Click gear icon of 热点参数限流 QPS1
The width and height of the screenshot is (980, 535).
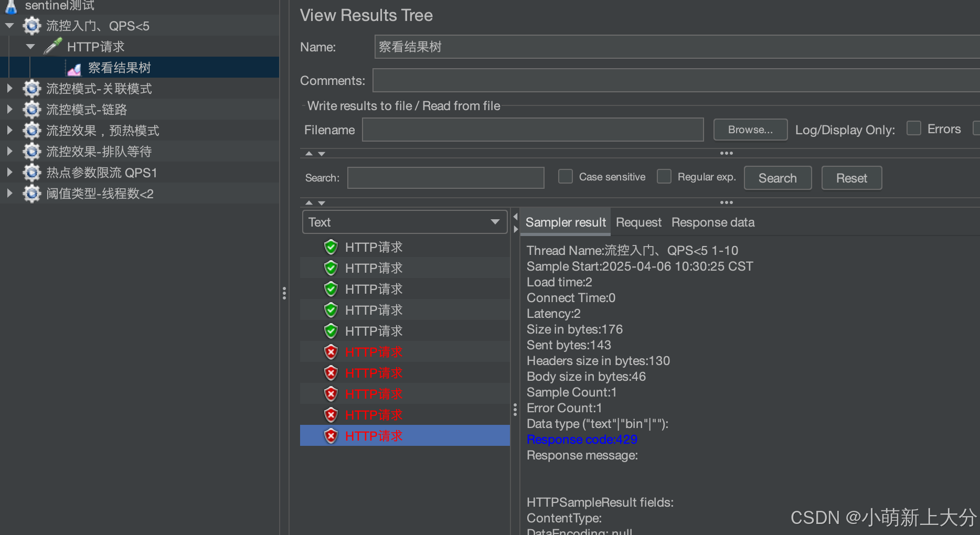point(32,173)
